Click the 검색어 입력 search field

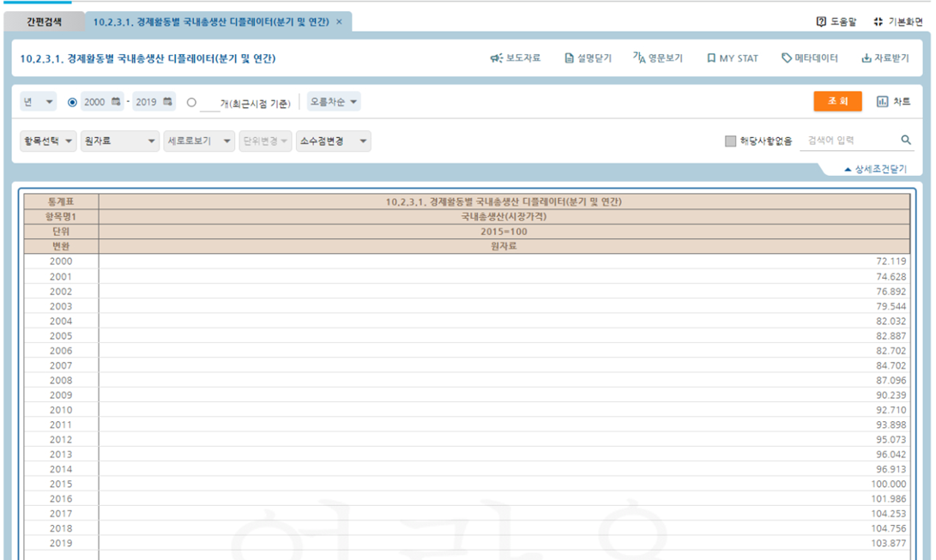848,141
